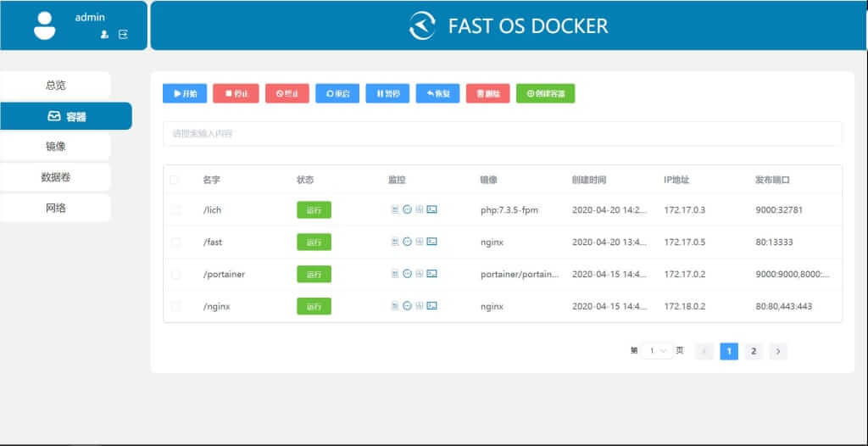Click the blue Start (开始) play button
The width and height of the screenshot is (868, 446).
click(185, 93)
